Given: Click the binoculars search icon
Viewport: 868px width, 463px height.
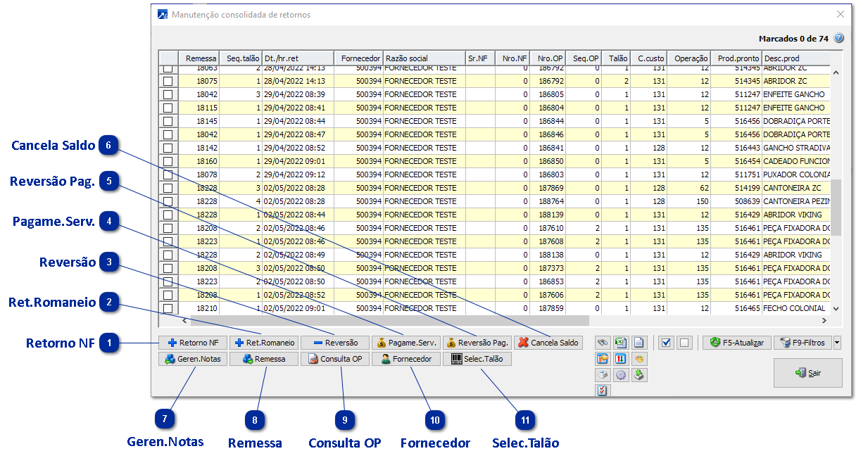Looking at the screenshot, I should point(603,343).
